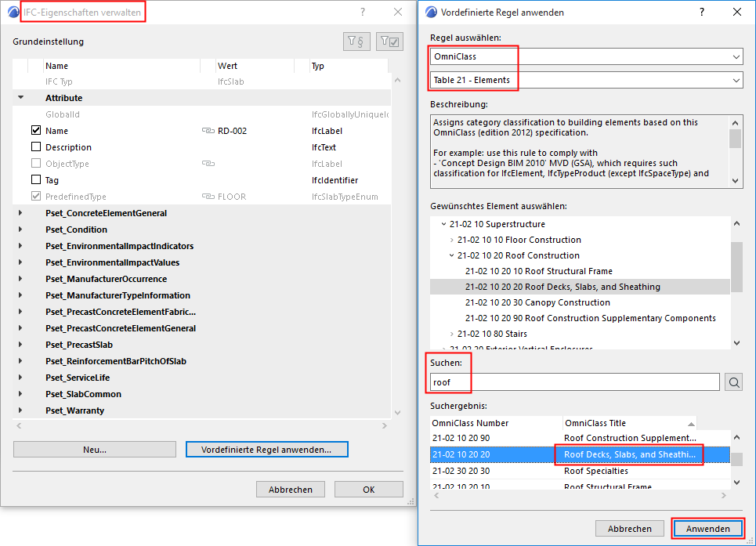Click the element tree scrollbar down arrow
Image resolution: width=756 pixels, height=546 pixels.
tap(736, 342)
